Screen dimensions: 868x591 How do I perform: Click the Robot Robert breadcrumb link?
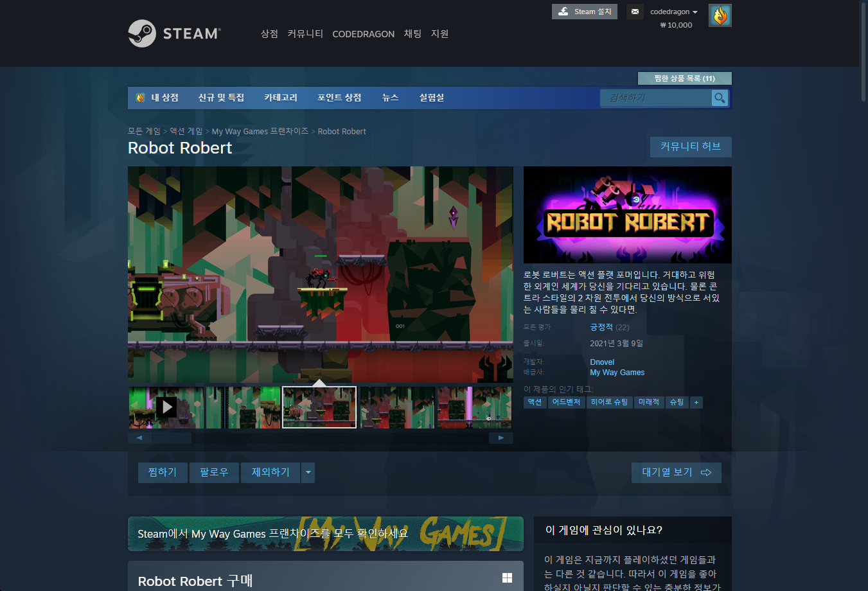point(342,131)
